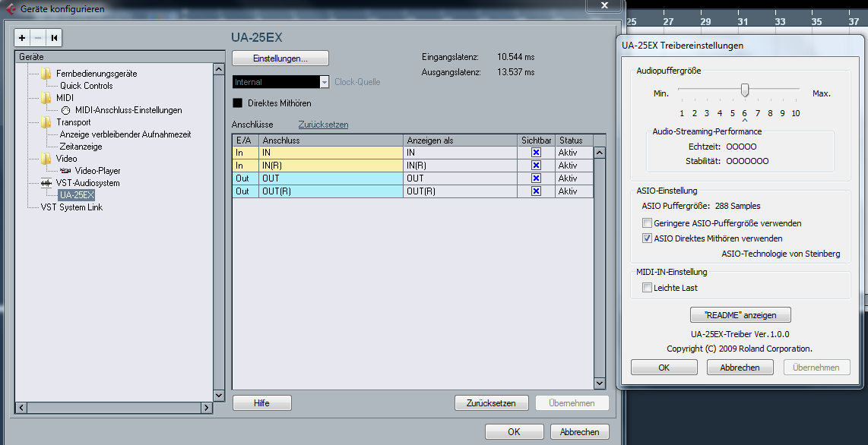Select the Video folder icon
Screen dimensions: 868x445
46,159
